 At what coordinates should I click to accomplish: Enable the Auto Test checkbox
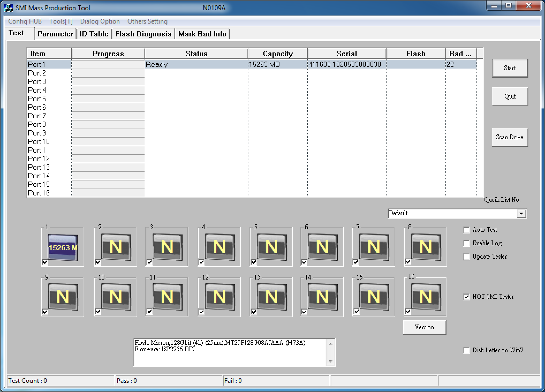(467, 230)
